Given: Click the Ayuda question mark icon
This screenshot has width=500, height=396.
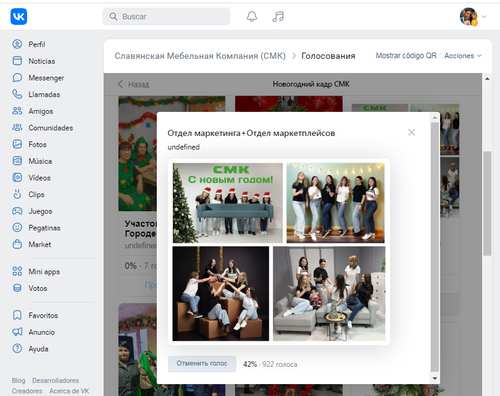Looking at the screenshot, I should 17,349.
